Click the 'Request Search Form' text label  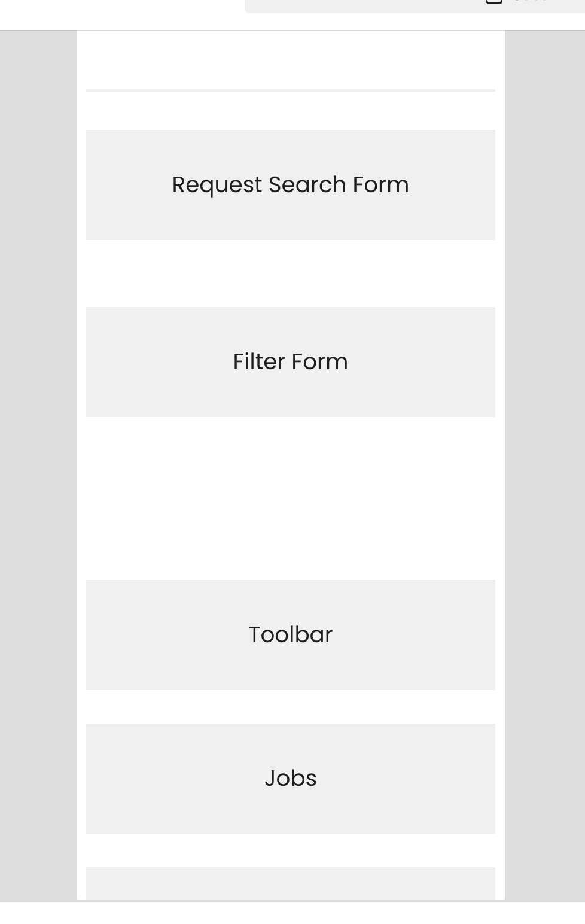290,185
